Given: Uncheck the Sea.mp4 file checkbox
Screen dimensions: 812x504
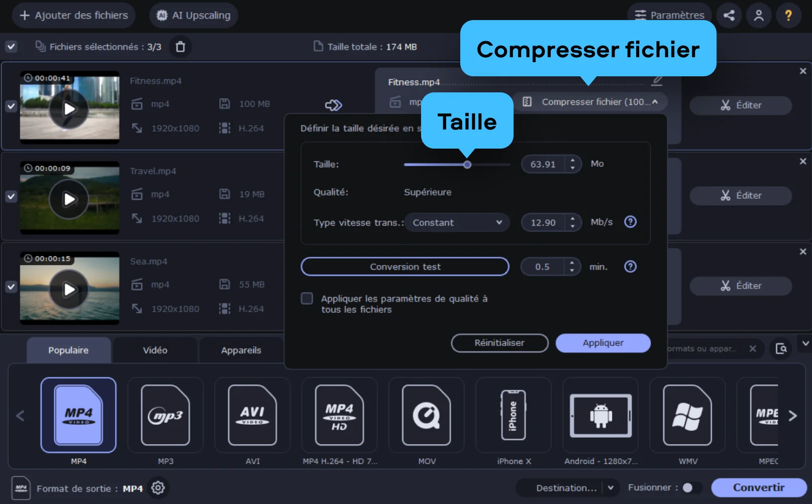Looking at the screenshot, I should click(11, 287).
